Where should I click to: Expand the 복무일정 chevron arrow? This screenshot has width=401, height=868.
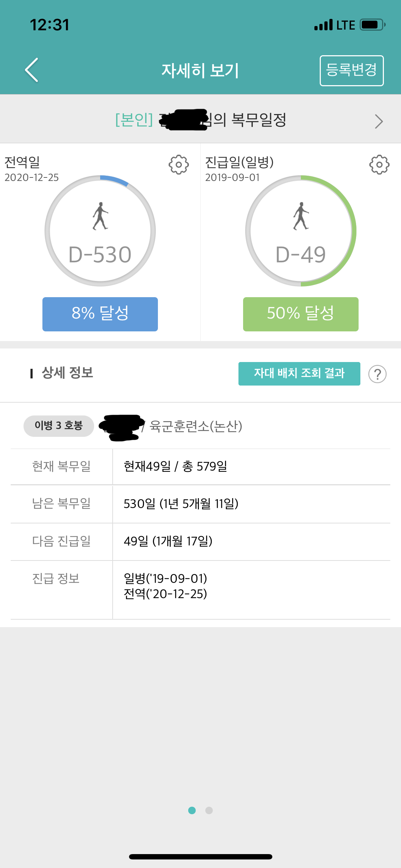point(379,122)
